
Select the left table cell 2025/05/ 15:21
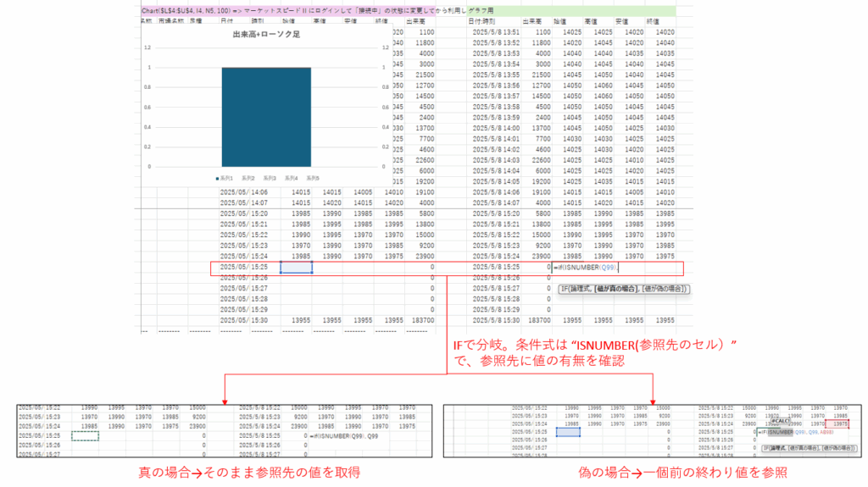[x=243, y=224]
